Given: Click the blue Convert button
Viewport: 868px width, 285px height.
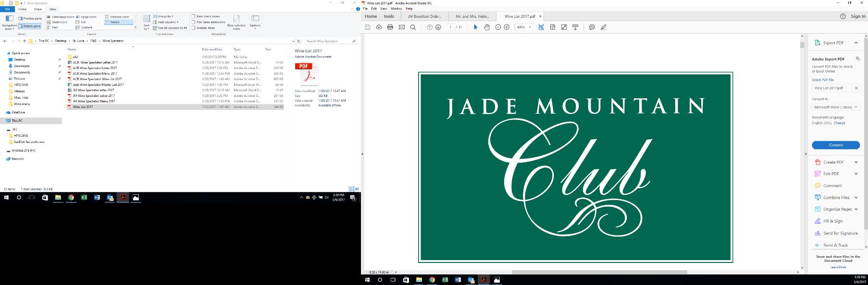Looking at the screenshot, I should [x=836, y=145].
